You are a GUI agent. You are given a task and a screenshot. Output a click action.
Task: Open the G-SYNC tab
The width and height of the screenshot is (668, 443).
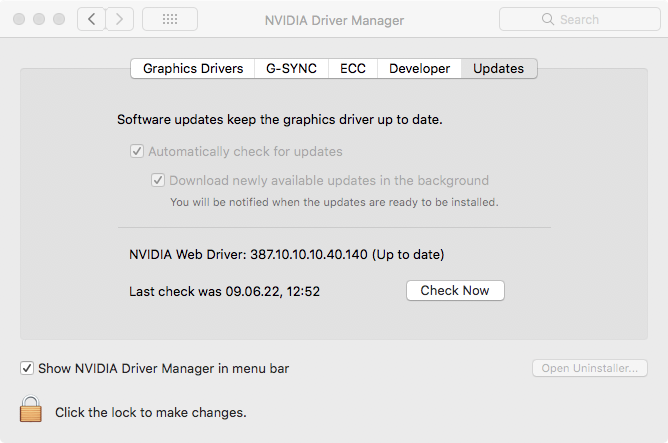point(291,68)
